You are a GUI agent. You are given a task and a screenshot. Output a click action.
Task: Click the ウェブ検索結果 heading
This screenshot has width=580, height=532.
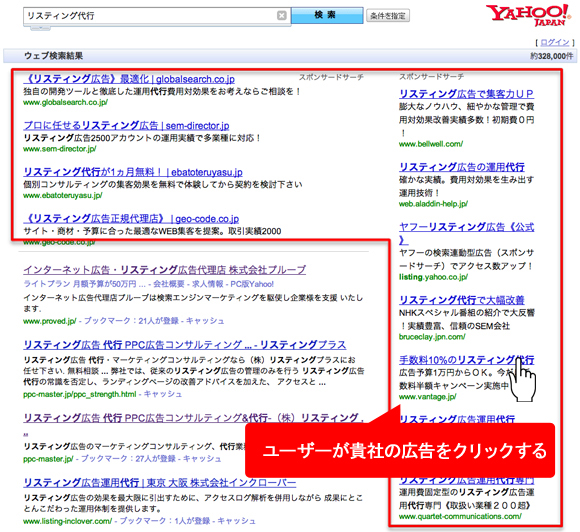click(x=54, y=56)
